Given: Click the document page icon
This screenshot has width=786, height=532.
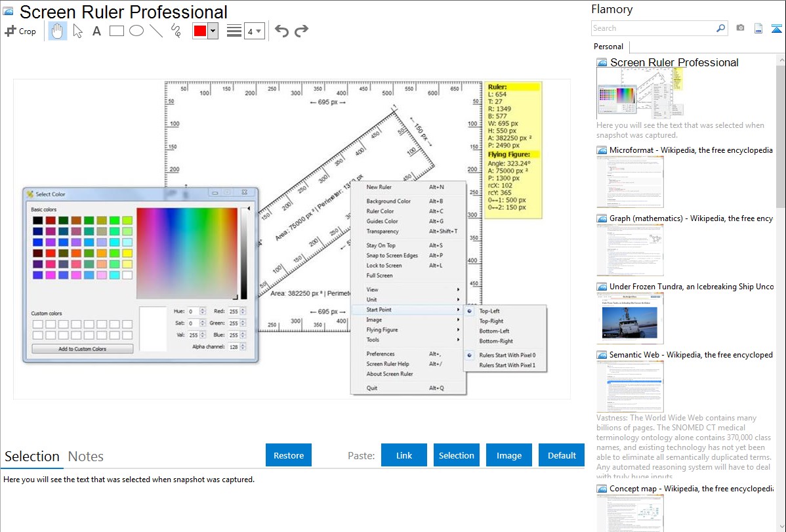Looking at the screenshot, I should (x=758, y=28).
